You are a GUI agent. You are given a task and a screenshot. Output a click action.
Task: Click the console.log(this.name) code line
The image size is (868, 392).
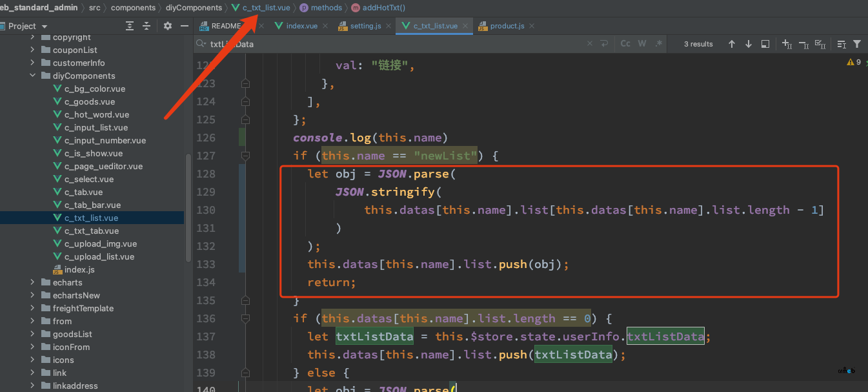(x=370, y=138)
